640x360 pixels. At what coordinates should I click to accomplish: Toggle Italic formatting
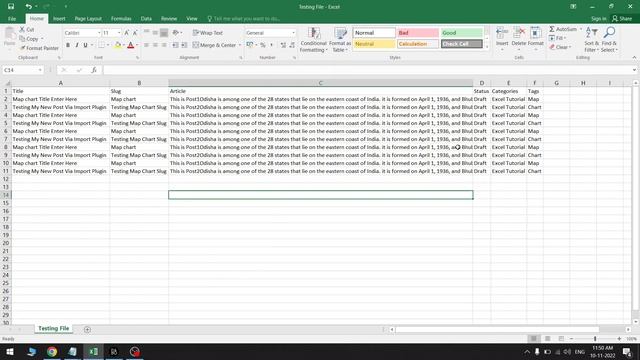coord(77,45)
